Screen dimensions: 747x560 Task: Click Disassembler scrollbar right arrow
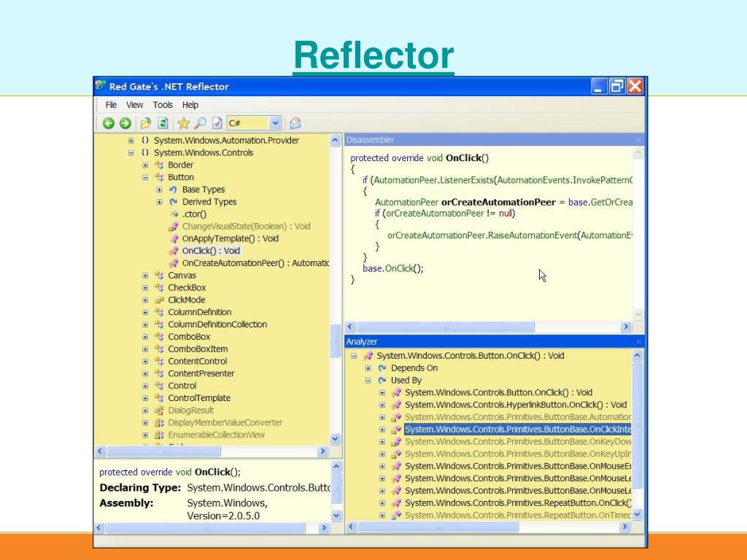pyautogui.click(x=626, y=327)
